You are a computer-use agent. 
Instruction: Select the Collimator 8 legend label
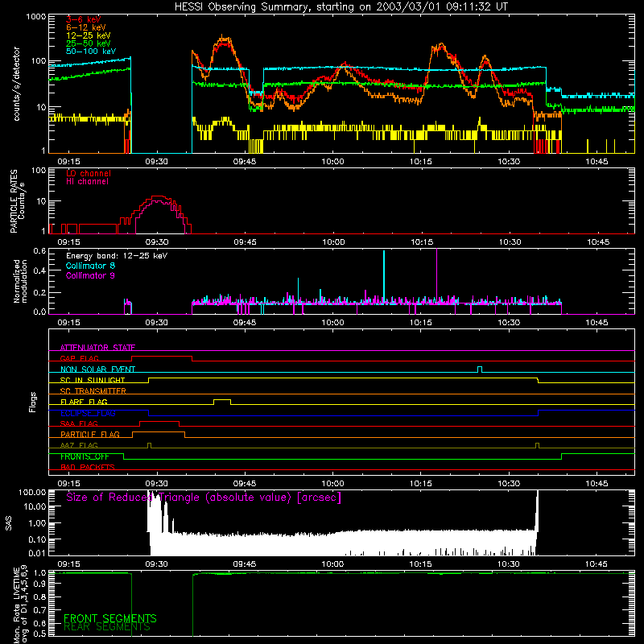pos(90,266)
